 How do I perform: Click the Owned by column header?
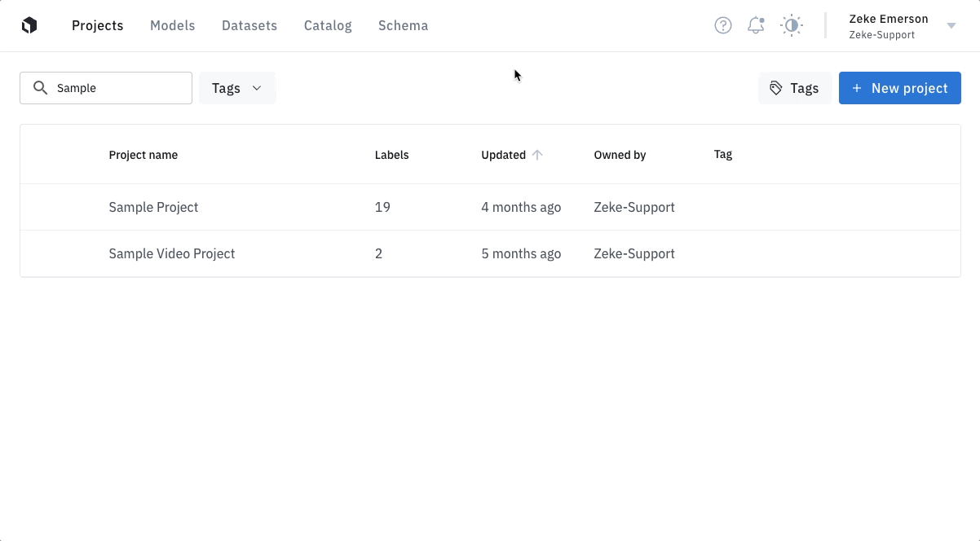click(x=620, y=155)
